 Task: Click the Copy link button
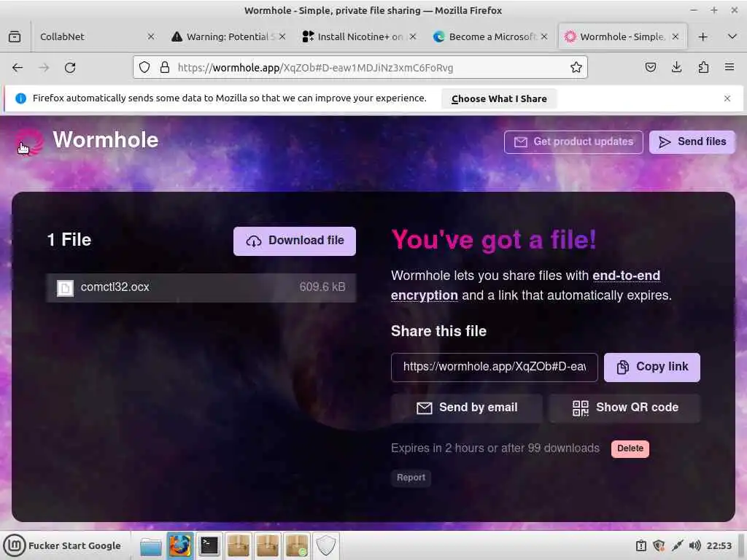652,367
